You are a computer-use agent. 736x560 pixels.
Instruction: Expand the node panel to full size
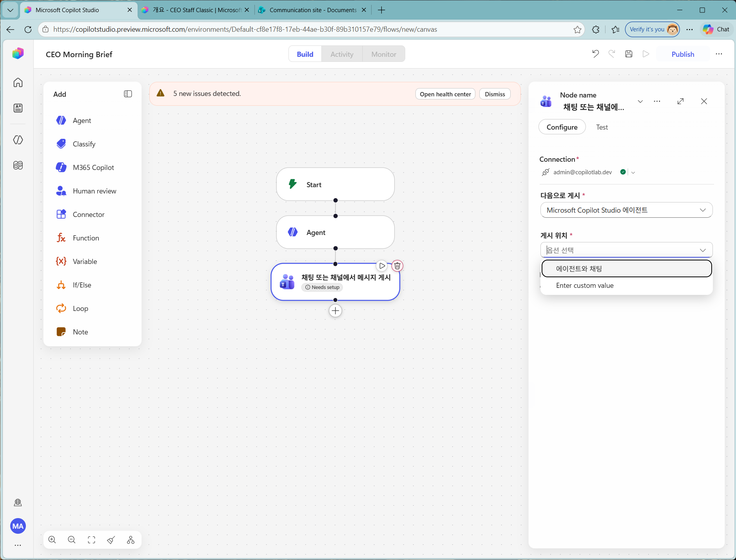pyautogui.click(x=681, y=101)
